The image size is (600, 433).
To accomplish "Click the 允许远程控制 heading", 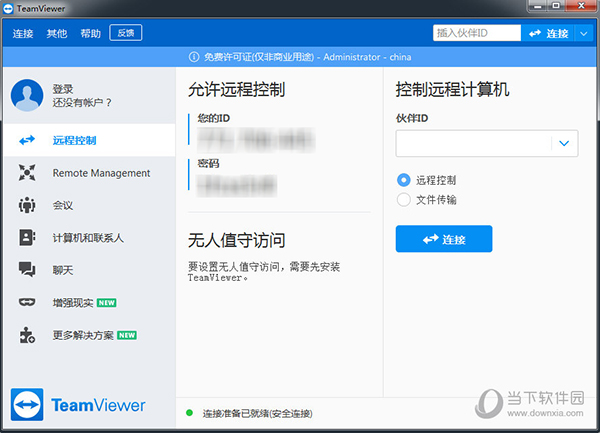I will coord(236,90).
